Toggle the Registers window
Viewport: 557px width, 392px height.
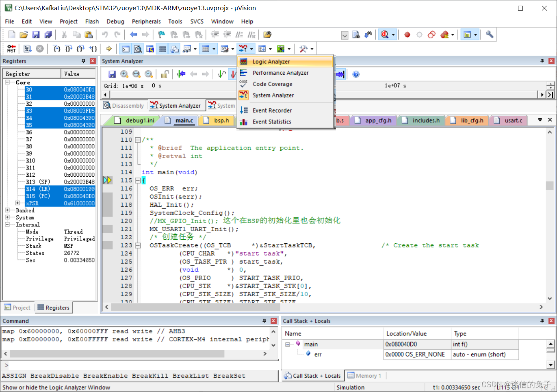[163, 49]
